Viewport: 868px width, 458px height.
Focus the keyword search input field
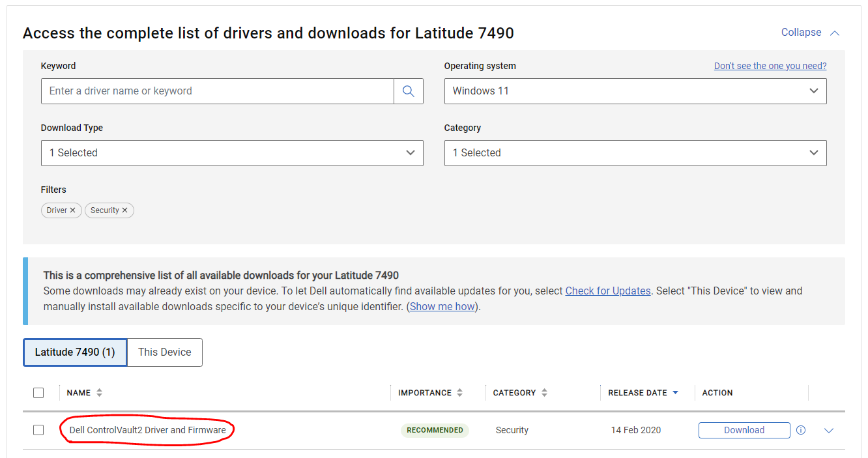[218, 91]
